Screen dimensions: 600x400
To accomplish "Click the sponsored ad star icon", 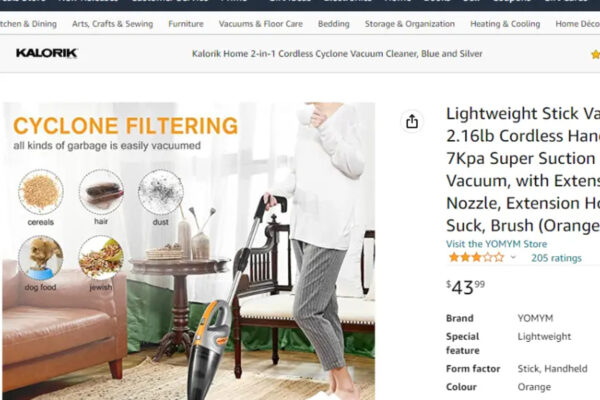I will coord(595,54).
